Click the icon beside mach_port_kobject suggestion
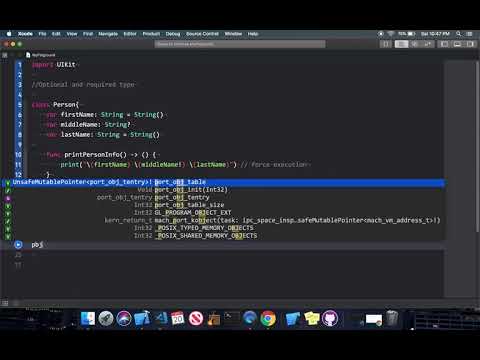 coord(8,221)
